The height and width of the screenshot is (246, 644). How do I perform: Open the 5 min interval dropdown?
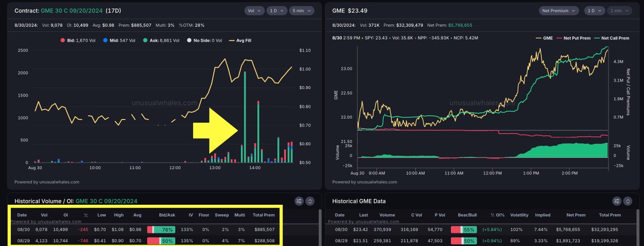click(302, 10)
